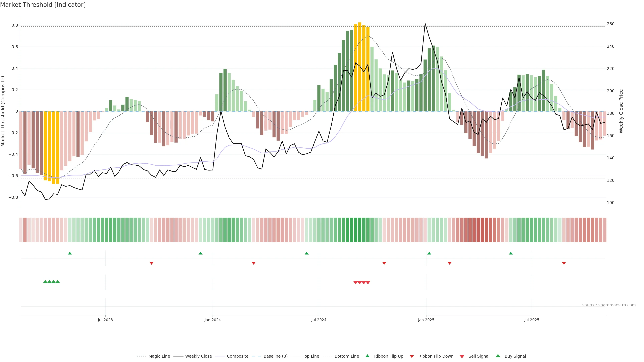This screenshot has width=644, height=362.
Task: Toggle Baseline (0) legend entry
Action: click(x=276, y=356)
